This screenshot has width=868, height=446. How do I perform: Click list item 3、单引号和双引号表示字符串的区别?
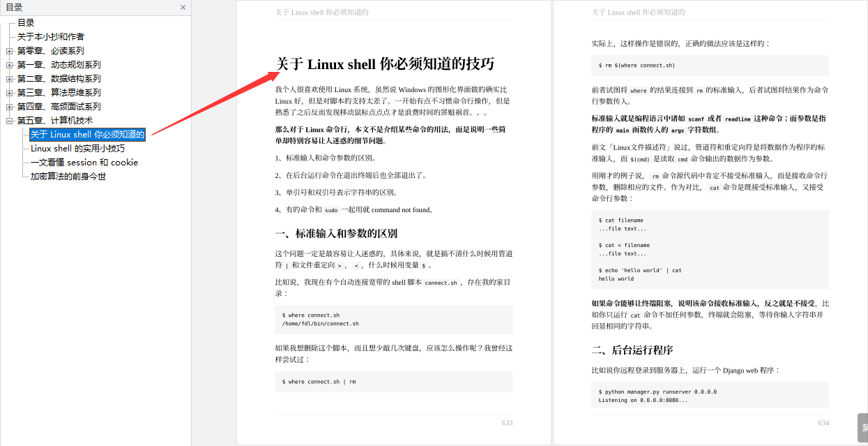(338, 192)
